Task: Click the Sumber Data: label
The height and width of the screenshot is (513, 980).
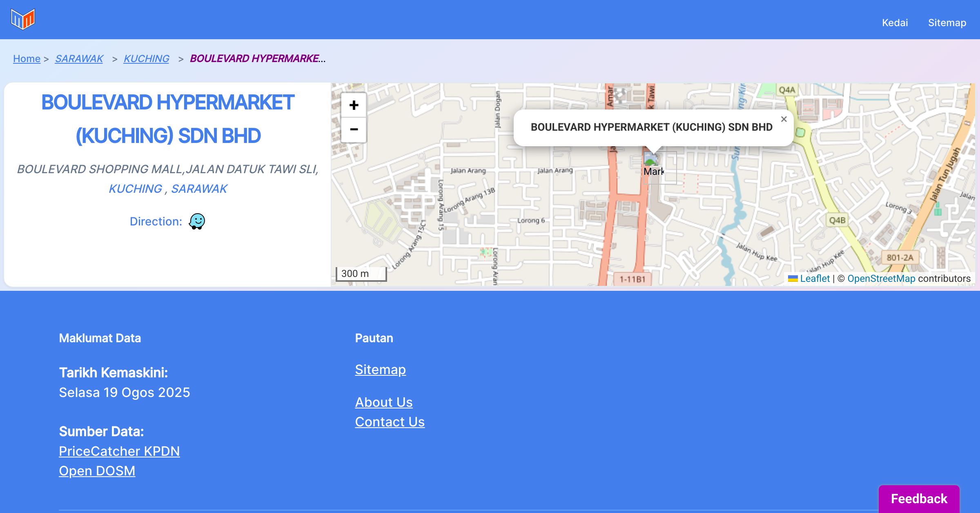Action: [x=101, y=432]
